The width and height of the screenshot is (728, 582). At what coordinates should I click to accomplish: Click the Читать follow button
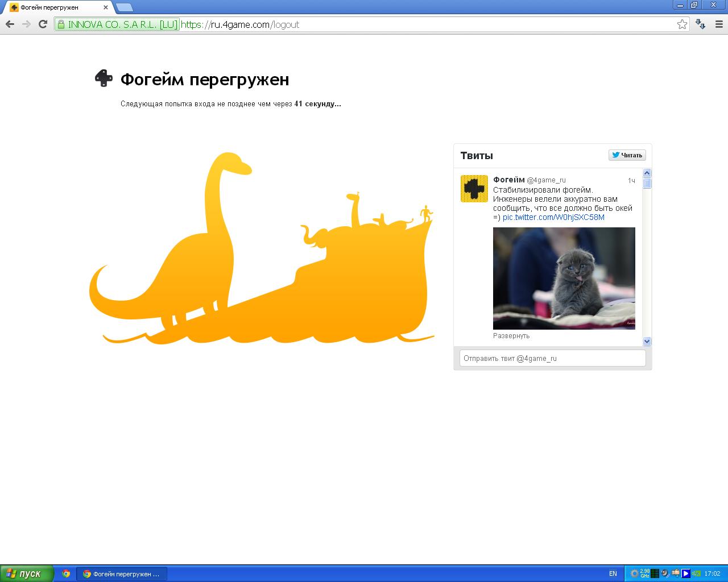point(627,155)
